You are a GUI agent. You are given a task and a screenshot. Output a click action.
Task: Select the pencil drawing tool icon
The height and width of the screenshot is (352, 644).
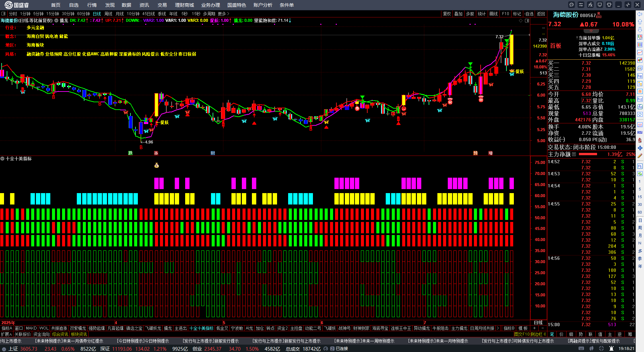[640, 156]
